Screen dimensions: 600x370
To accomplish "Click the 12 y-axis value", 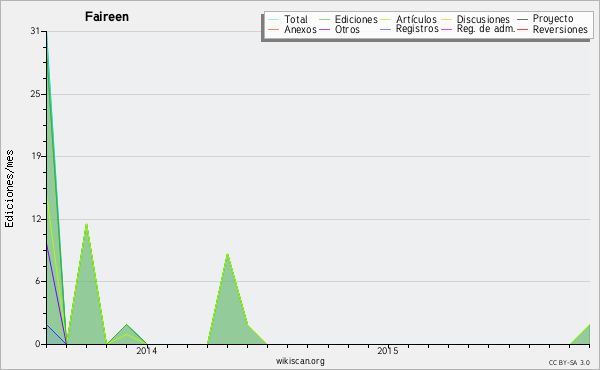I will 35,219.
